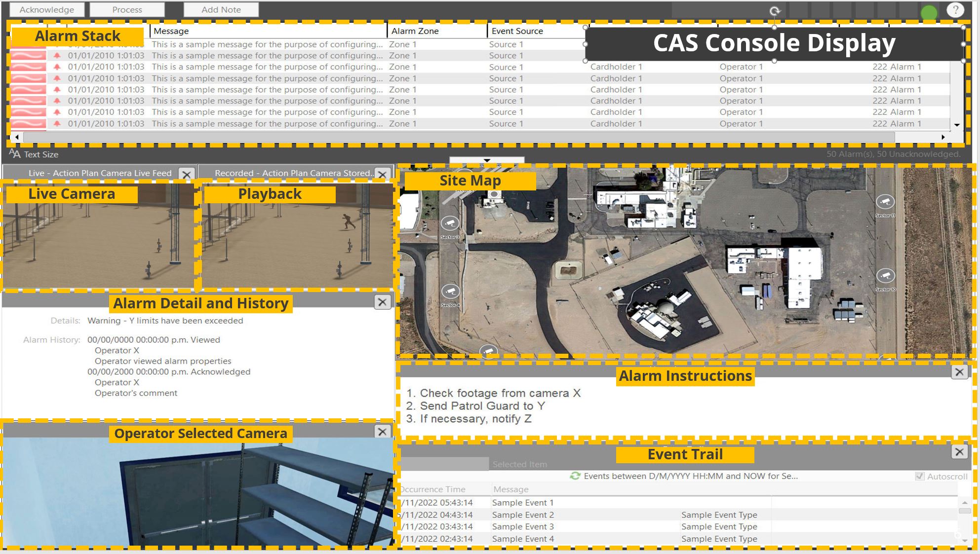Click the refresh icon in top toolbar
The image size is (980, 554).
coord(775,11)
